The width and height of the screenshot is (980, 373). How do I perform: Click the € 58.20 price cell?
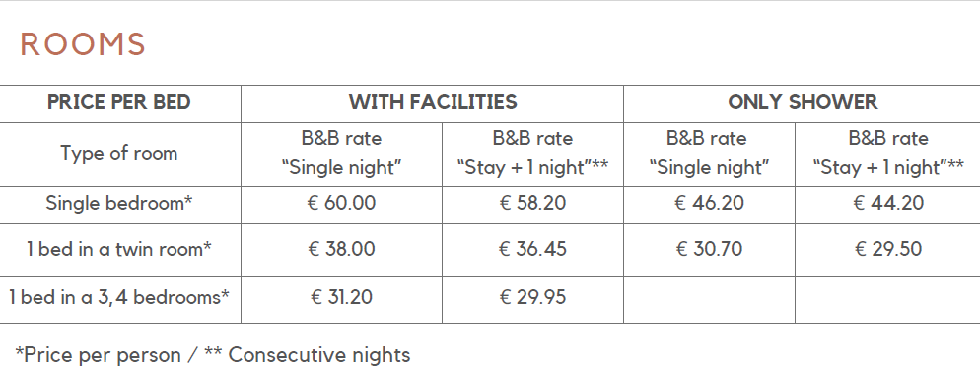pyautogui.click(x=532, y=203)
